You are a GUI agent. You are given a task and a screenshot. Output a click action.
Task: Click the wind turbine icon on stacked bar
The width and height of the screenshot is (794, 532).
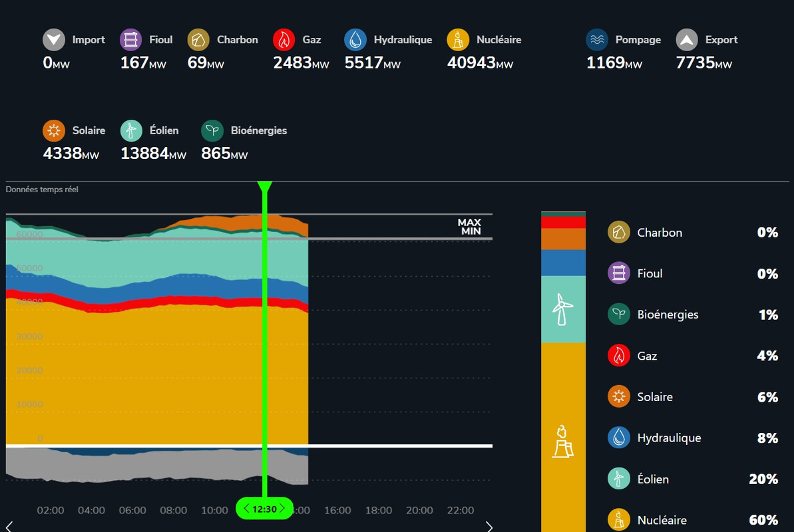click(562, 309)
